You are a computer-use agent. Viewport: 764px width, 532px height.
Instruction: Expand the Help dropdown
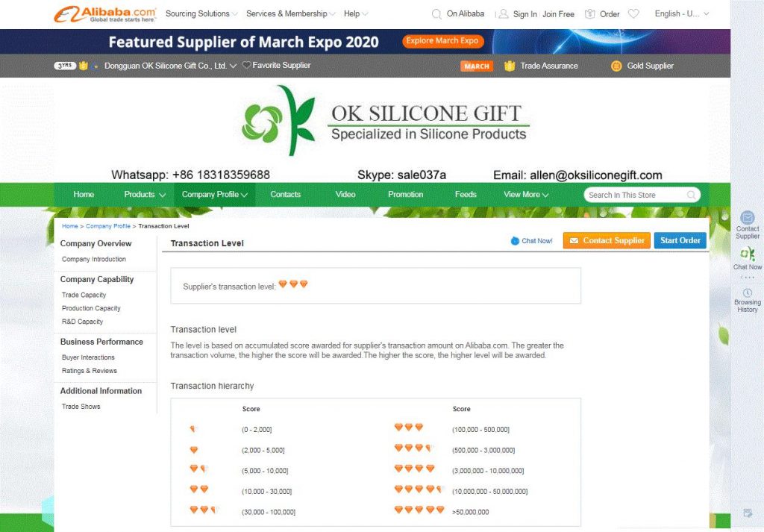(x=356, y=13)
